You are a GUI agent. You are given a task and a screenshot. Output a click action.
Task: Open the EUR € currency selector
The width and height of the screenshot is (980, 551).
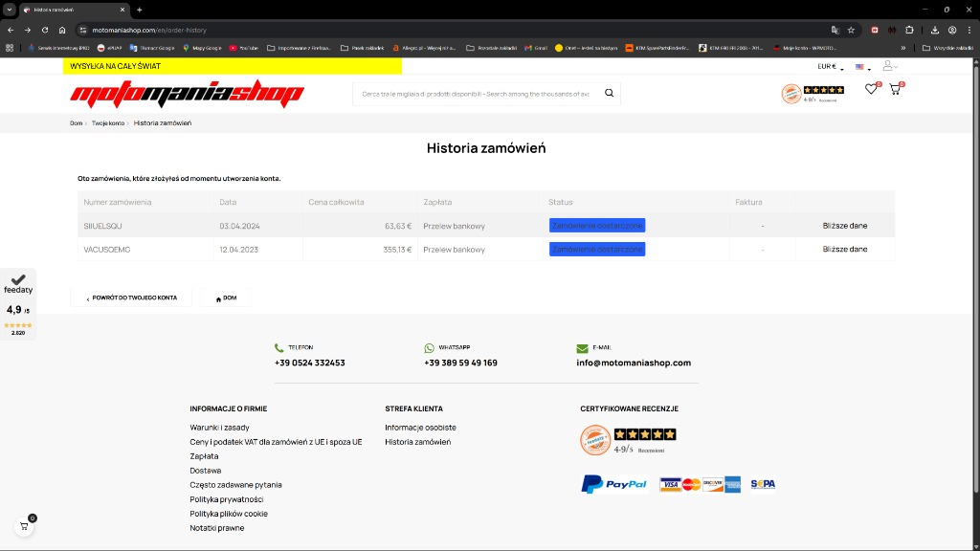point(830,66)
